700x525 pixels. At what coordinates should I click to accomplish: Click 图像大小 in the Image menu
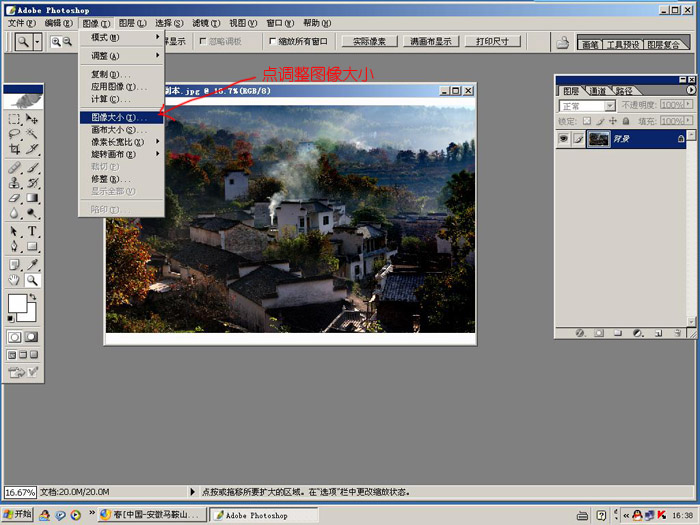(112, 117)
